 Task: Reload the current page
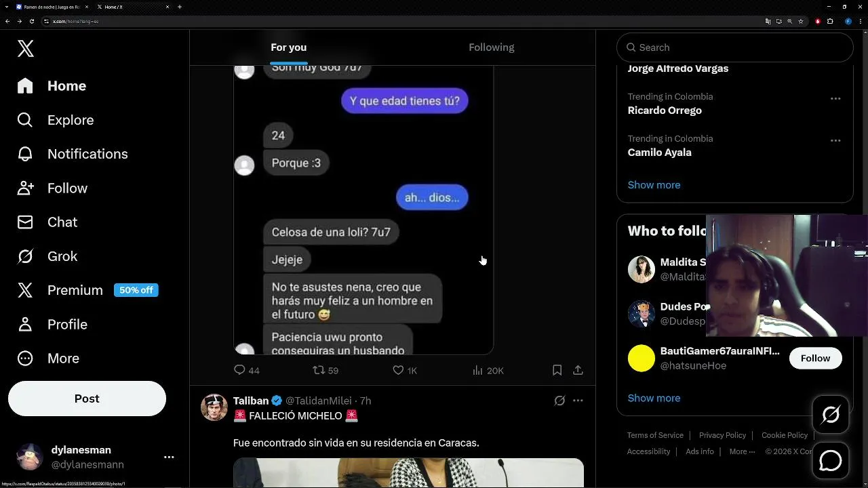[32, 21]
